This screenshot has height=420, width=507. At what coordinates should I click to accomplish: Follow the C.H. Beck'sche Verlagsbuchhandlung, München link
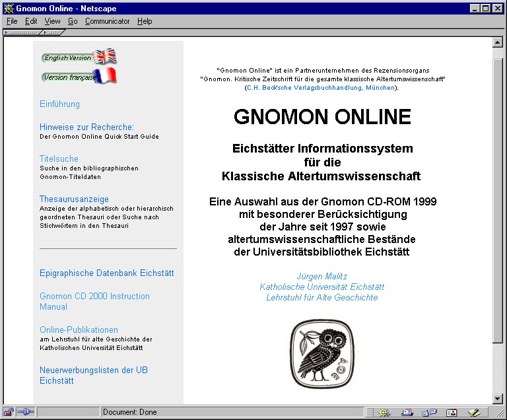point(321,88)
